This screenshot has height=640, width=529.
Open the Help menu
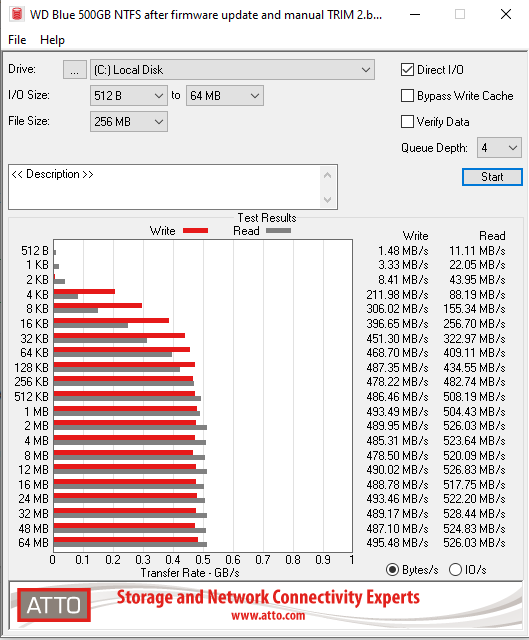click(52, 40)
